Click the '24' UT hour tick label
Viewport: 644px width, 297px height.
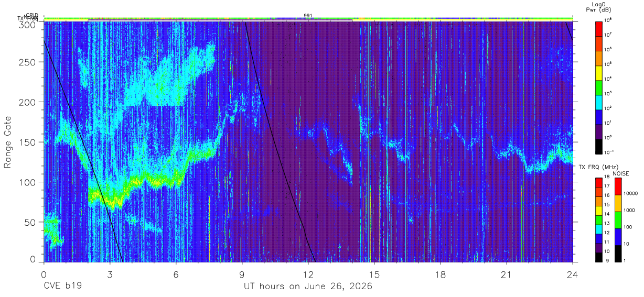pos(573,274)
